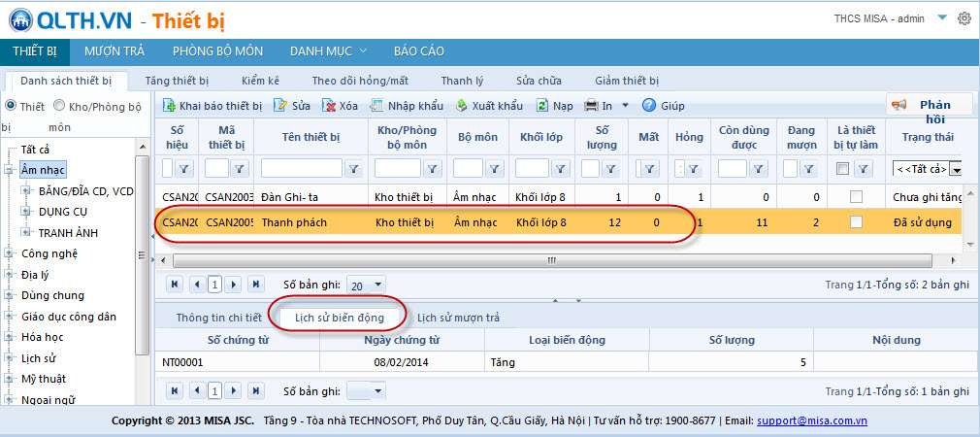Click the Sửa edit icon
This screenshot has height=437, width=980.
pyautogui.click(x=280, y=106)
